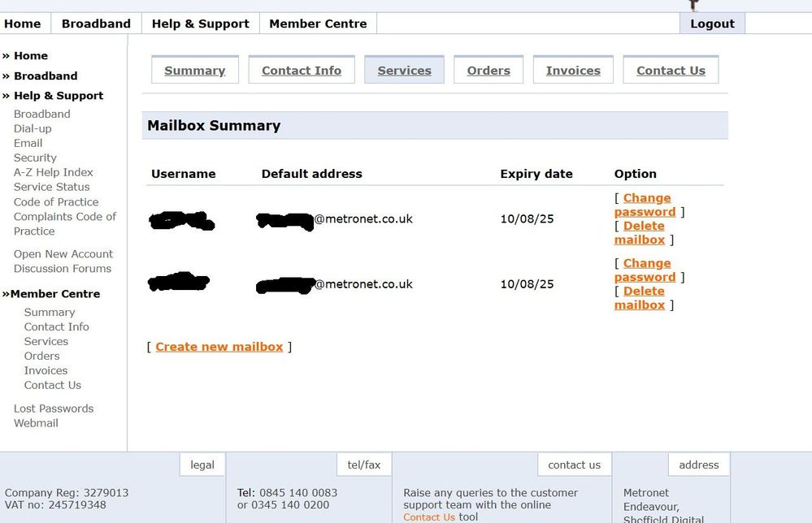
Task: Click the Logout button
Action: (x=712, y=24)
